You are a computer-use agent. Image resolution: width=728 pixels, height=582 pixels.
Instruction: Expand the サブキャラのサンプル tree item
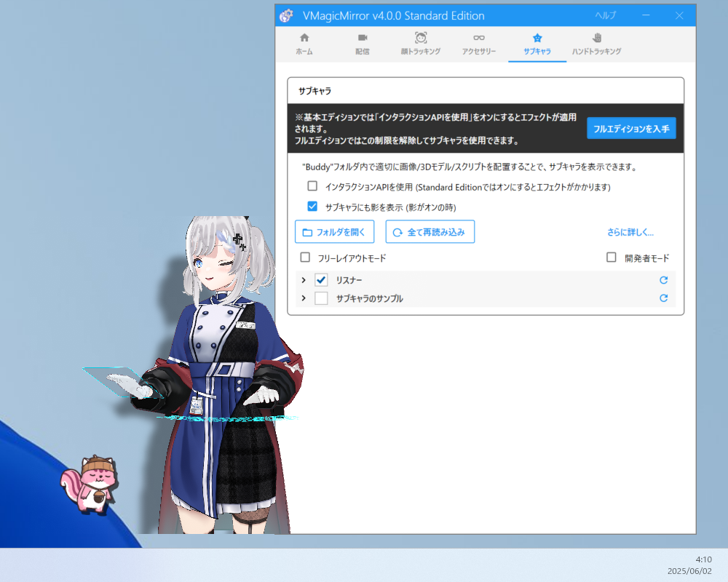pyautogui.click(x=304, y=298)
